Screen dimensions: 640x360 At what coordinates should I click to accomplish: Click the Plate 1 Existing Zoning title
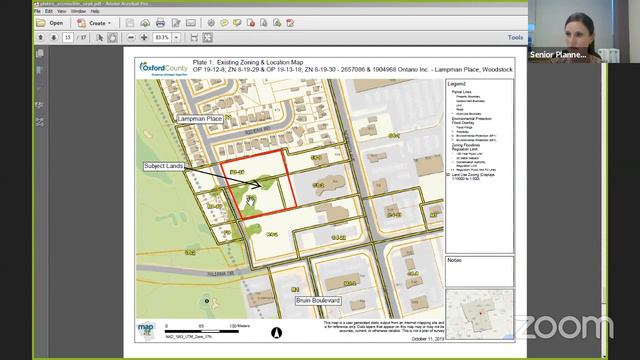tap(248, 62)
